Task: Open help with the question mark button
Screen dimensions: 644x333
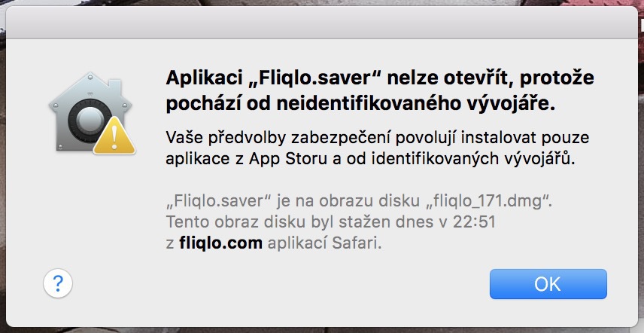Action: (58, 283)
